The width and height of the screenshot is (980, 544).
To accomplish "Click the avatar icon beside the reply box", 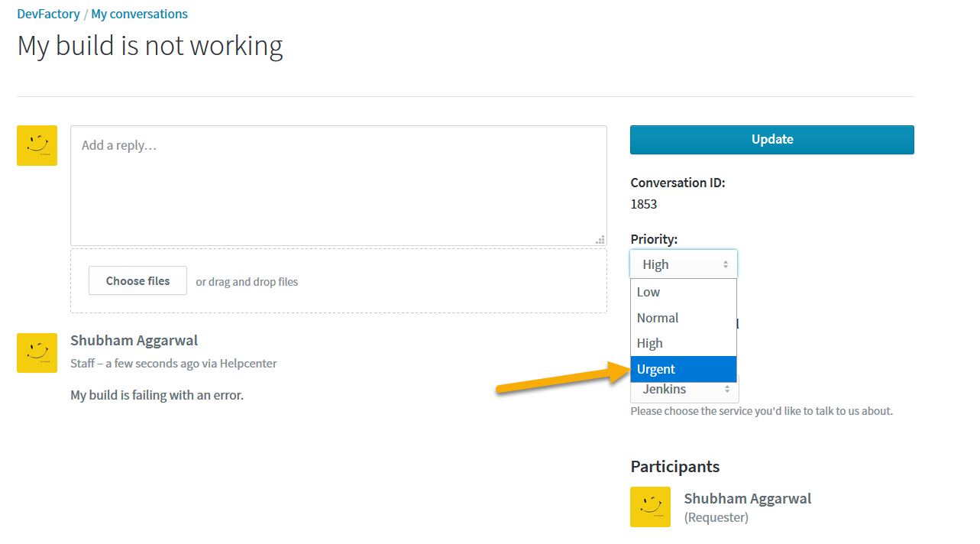I will click(37, 145).
